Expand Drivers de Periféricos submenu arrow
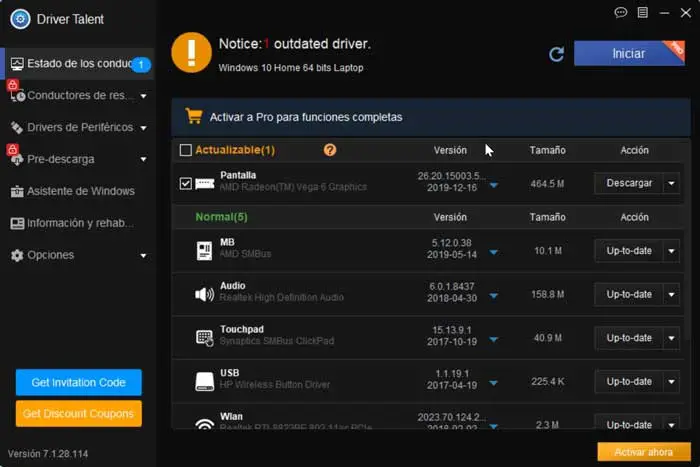 pos(143,128)
